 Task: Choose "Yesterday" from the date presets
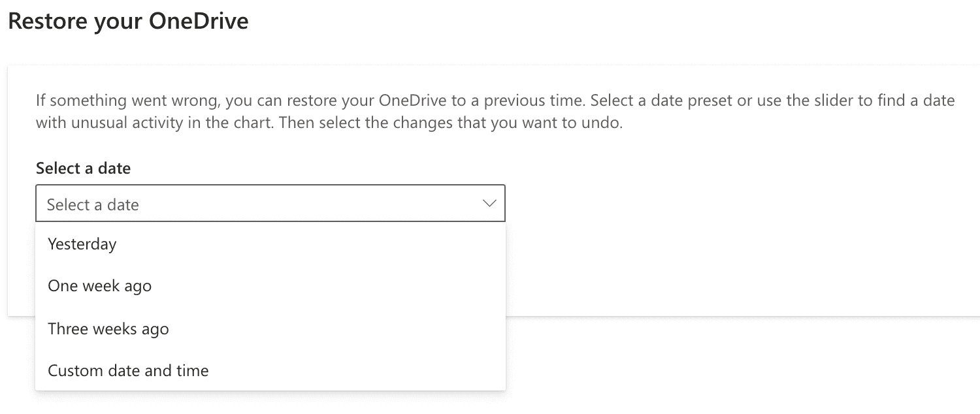click(x=270, y=244)
